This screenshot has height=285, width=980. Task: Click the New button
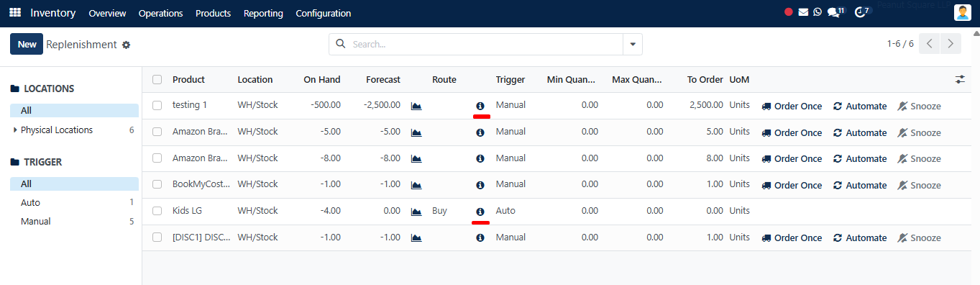click(27, 44)
